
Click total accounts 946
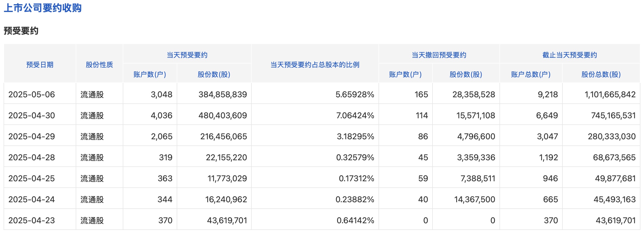(551, 178)
